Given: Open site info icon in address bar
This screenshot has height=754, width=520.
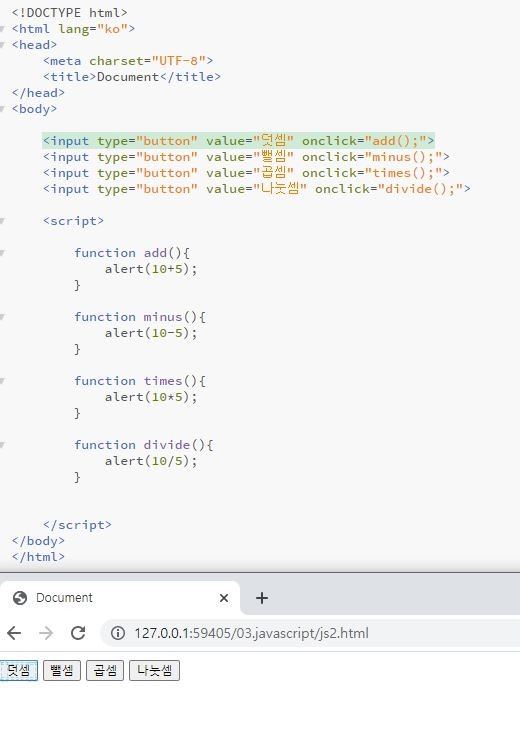Looking at the screenshot, I should click(x=118, y=633).
